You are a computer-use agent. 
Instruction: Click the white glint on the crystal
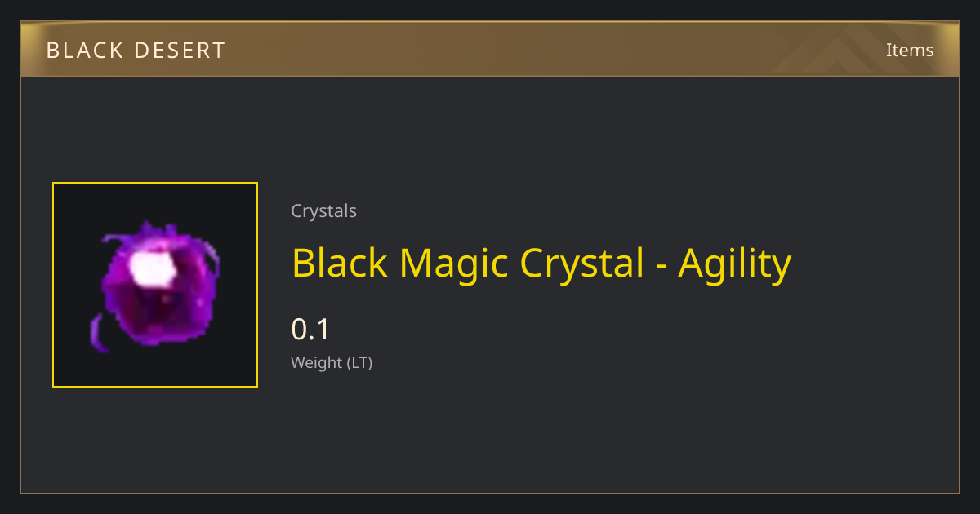coord(154,269)
